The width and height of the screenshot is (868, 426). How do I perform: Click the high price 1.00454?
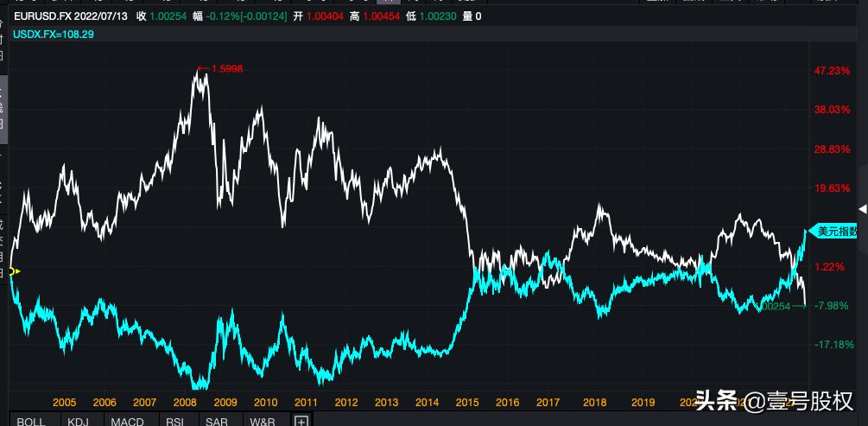(382, 16)
